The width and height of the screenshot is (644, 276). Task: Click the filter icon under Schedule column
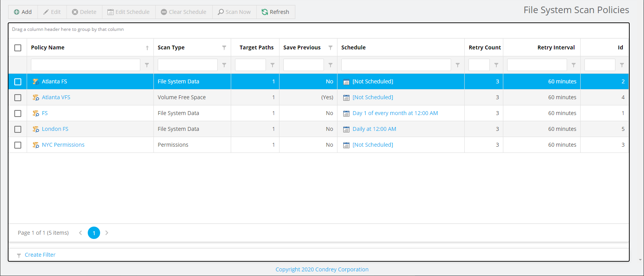point(458,65)
